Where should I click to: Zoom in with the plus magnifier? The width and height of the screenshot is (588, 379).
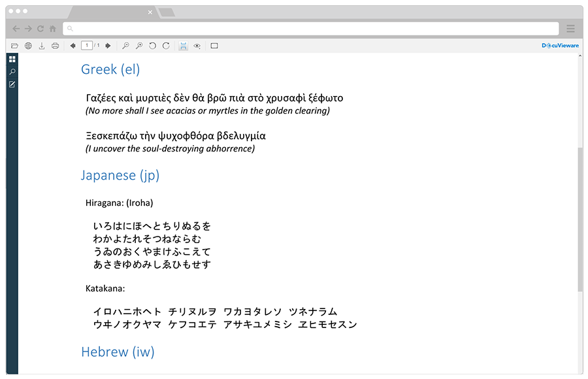tap(139, 46)
